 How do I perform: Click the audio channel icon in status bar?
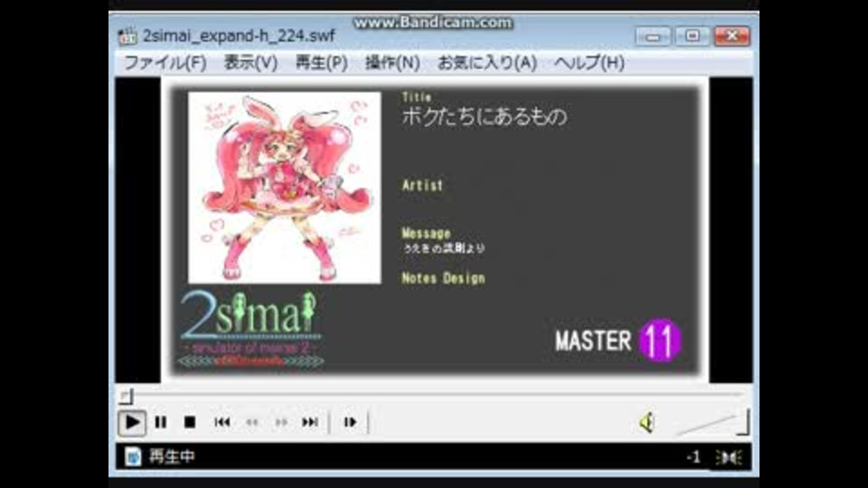(729, 457)
